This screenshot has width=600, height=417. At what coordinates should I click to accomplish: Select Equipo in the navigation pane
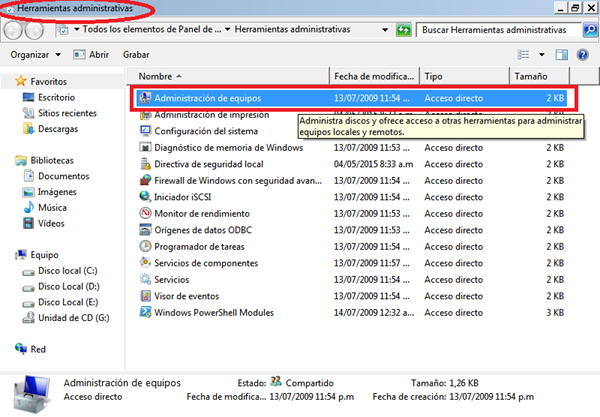click(x=37, y=255)
